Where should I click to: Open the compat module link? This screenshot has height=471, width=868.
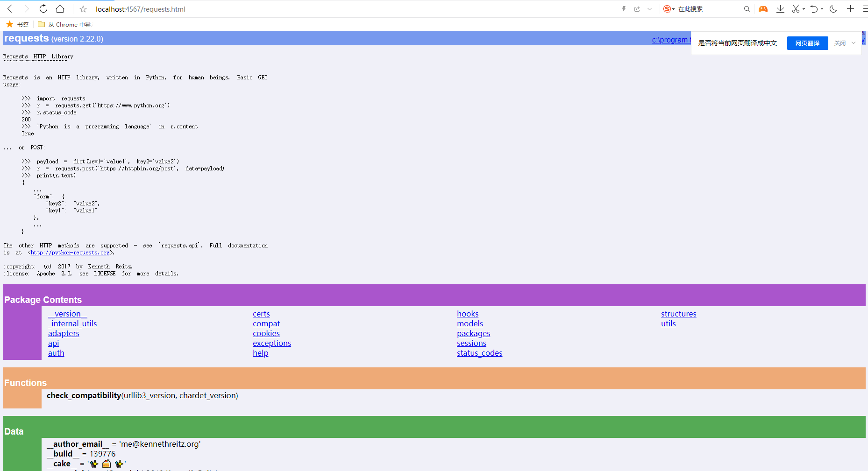pos(266,323)
